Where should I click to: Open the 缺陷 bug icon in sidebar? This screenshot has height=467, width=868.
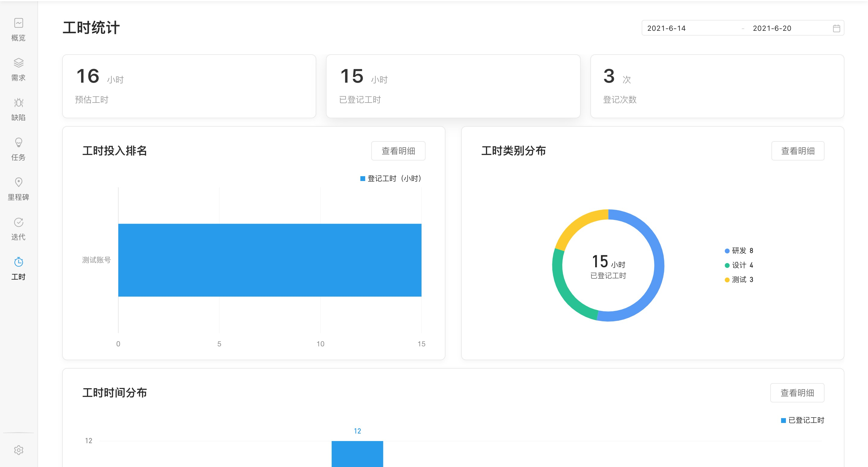coord(18,102)
